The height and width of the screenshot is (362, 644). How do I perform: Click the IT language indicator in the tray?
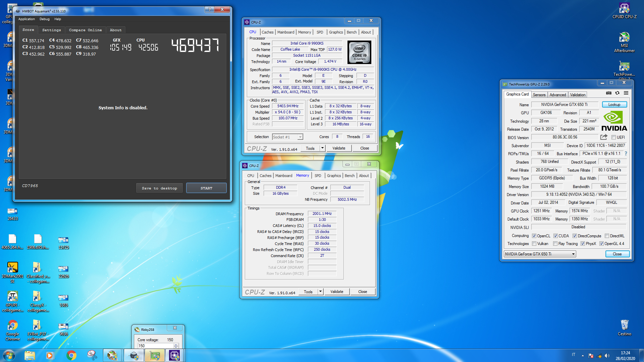click(x=574, y=355)
